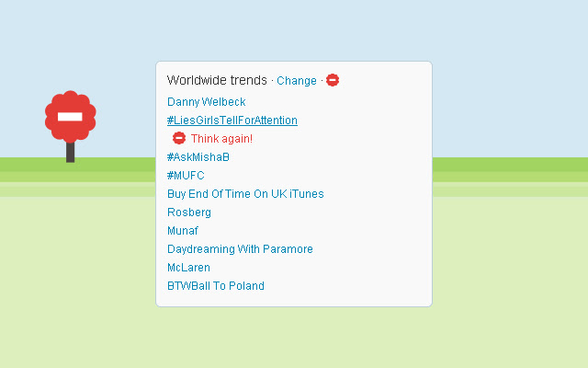Open the Change trends location link
Viewport: 588px width, 368px height.
(x=296, y=81)
